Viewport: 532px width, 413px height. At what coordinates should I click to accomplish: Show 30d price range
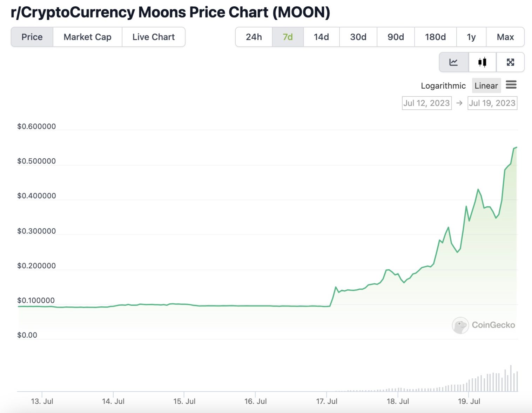tap(358, 37)
